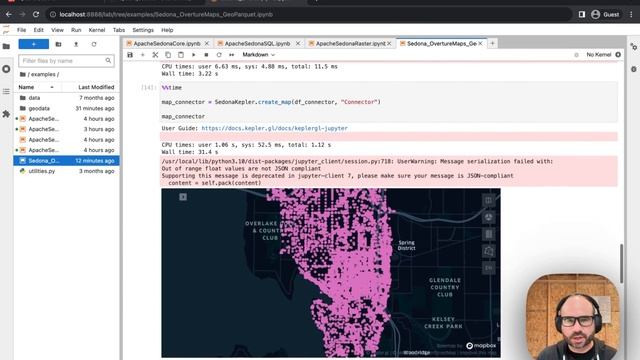Create a new folder in file browser
The image size is (640, 360).
pyautogui.click(x=58, y=44)
